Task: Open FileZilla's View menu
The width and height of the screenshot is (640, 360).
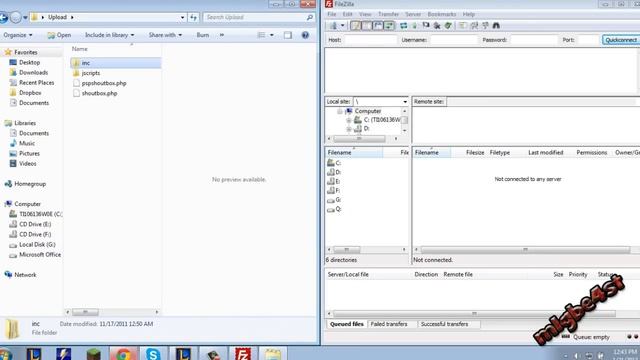Action: [365, 14]
